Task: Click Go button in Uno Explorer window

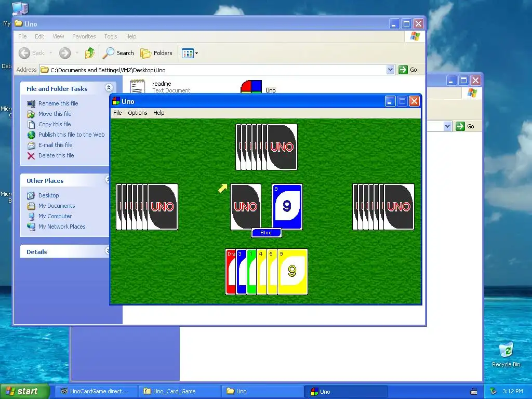Action: pos(408,70)
